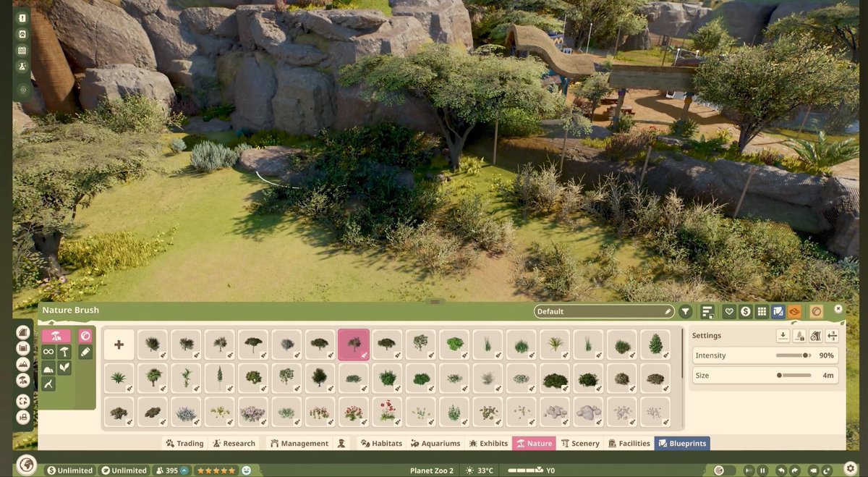Image resolution: width=868 pixels, height=477 pixels.
Task: Click the brush grid vertical scrollbar
Action: (x=681, y=355)
